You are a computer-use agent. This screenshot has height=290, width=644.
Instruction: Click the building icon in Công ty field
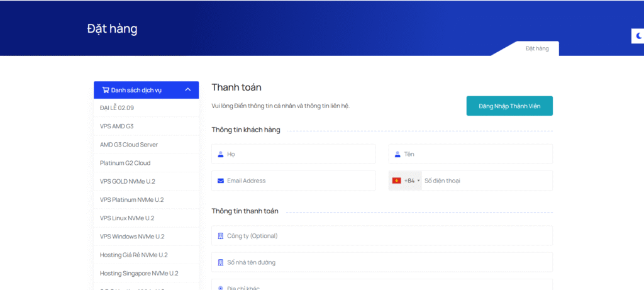[221, 236]
